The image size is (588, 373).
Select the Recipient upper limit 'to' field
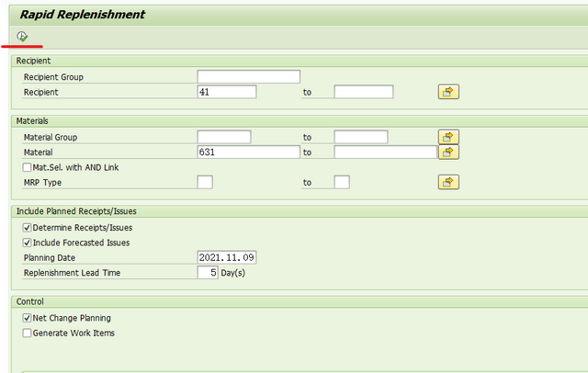click(364, 92)
